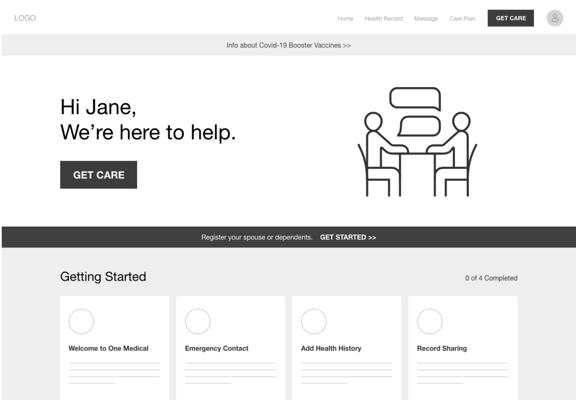Go to the Home nav item
The height and width of the screenshot is (400, 576).
click(345, 18)
